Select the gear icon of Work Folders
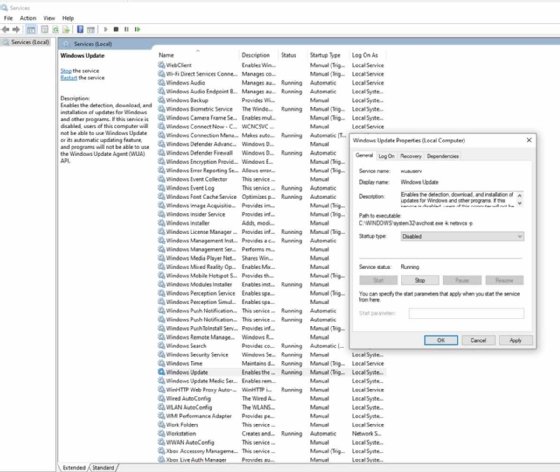560x472 pixels. click(x=161, y=425)
